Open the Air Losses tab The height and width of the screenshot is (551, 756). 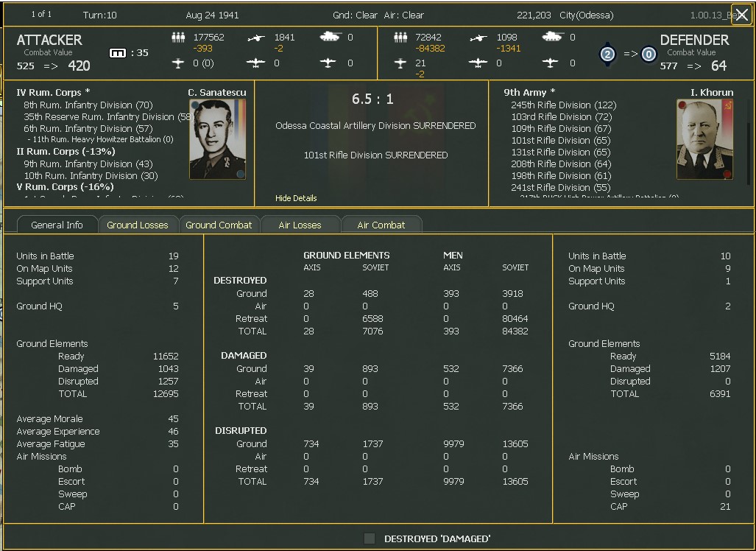click(300, 225)
